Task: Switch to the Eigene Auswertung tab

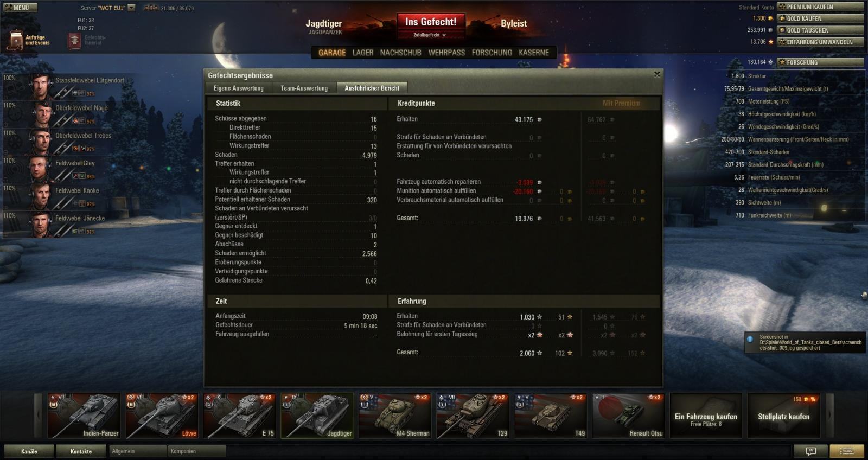Action: (238, 88)
